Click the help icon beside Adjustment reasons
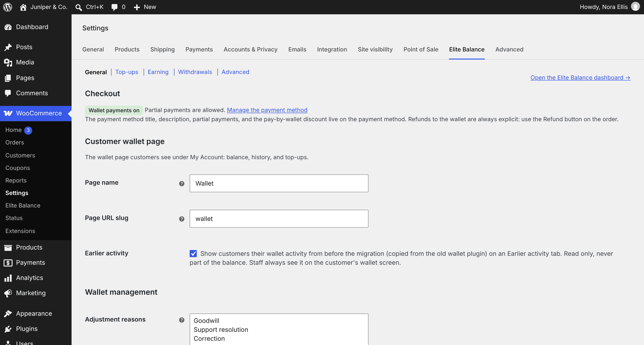The width and height of the screenshot is (644, 345). pyautogui.click(x=182, y=320)
